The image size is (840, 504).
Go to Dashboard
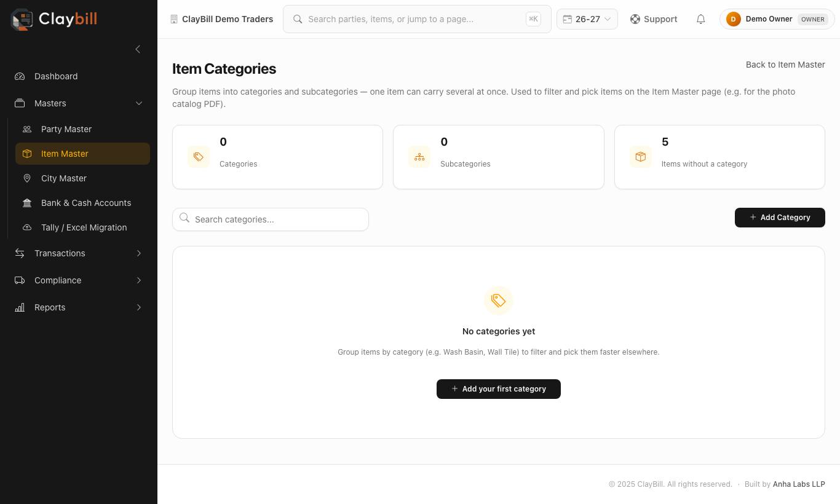coord(79,76)
